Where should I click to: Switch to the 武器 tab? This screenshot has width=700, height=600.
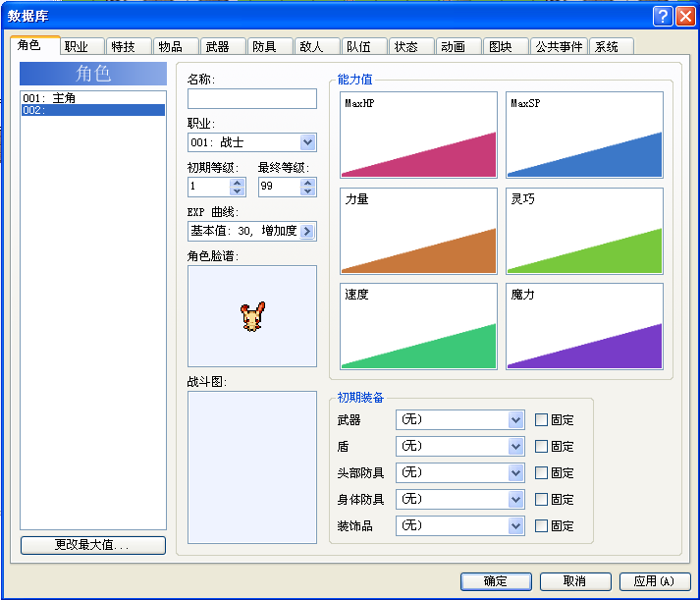223,46
